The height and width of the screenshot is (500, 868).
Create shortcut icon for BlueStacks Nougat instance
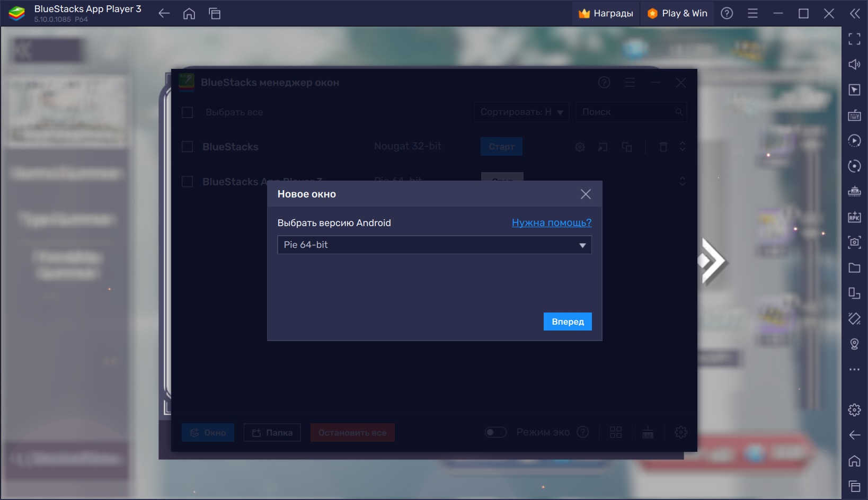(603, 147)
